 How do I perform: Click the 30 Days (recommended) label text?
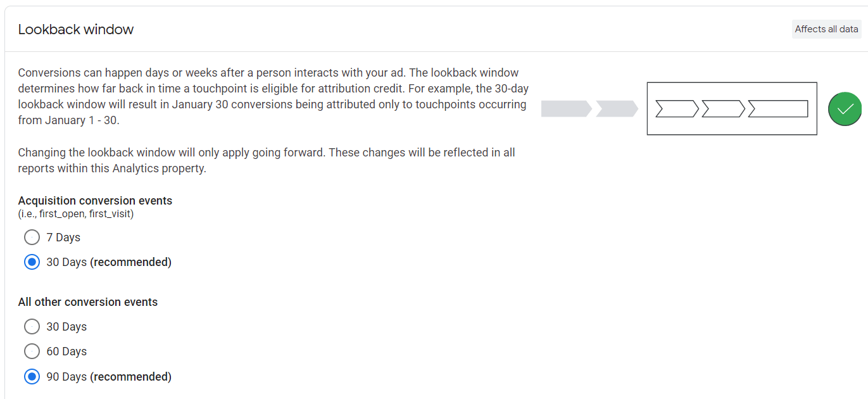point(109,262)
